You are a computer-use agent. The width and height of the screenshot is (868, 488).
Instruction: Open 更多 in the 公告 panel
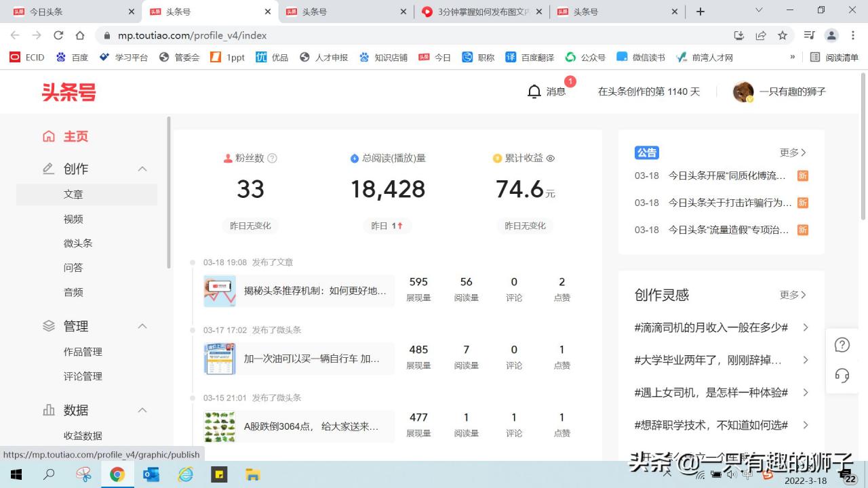point(793,152)
